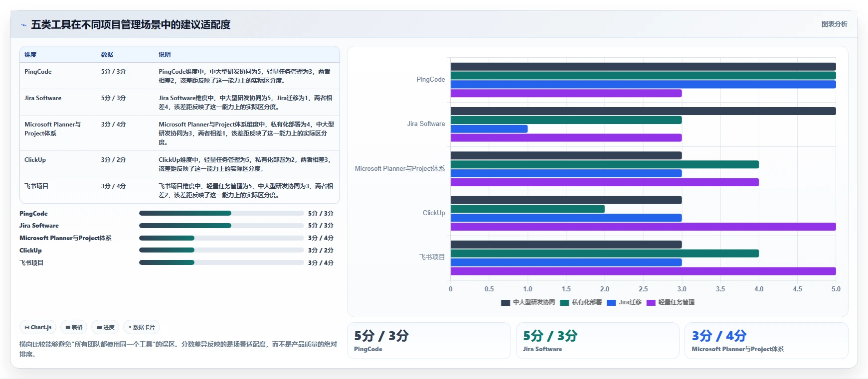Click ClickUp's green 私有化部署 chart bar
The height and width of the screenshot is (379, 868).
[x=527, y=209]
